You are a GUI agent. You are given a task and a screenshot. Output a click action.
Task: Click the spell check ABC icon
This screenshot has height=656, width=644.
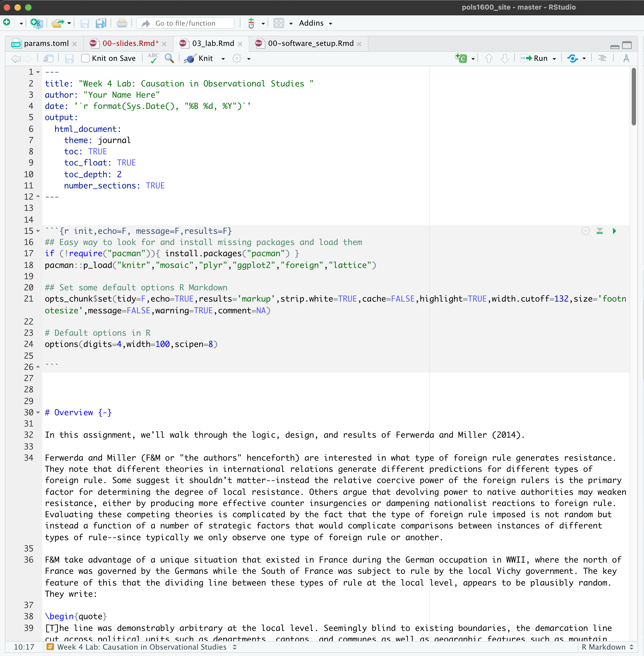153,58
